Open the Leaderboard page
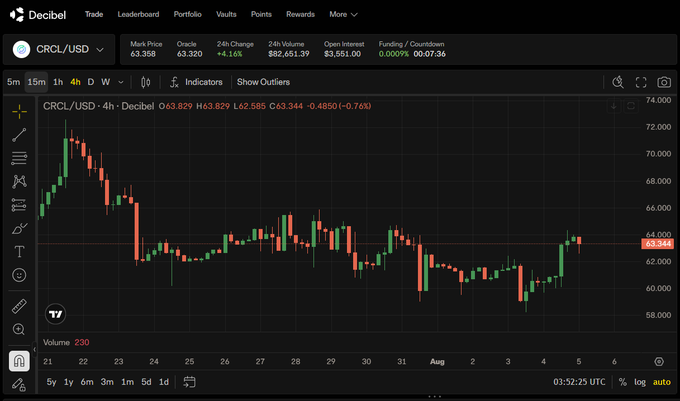The height and width of the screenshot is (401, 680). click(x=138, y=14)
